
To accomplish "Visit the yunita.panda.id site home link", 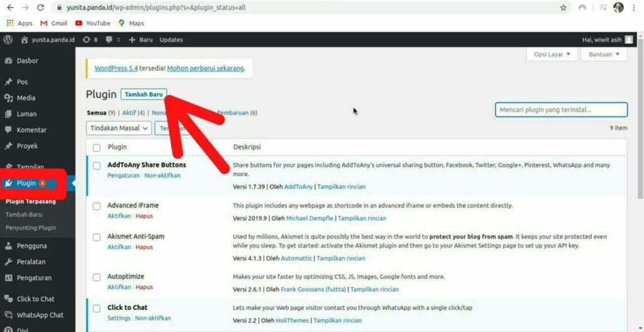I will pos(48,40).
